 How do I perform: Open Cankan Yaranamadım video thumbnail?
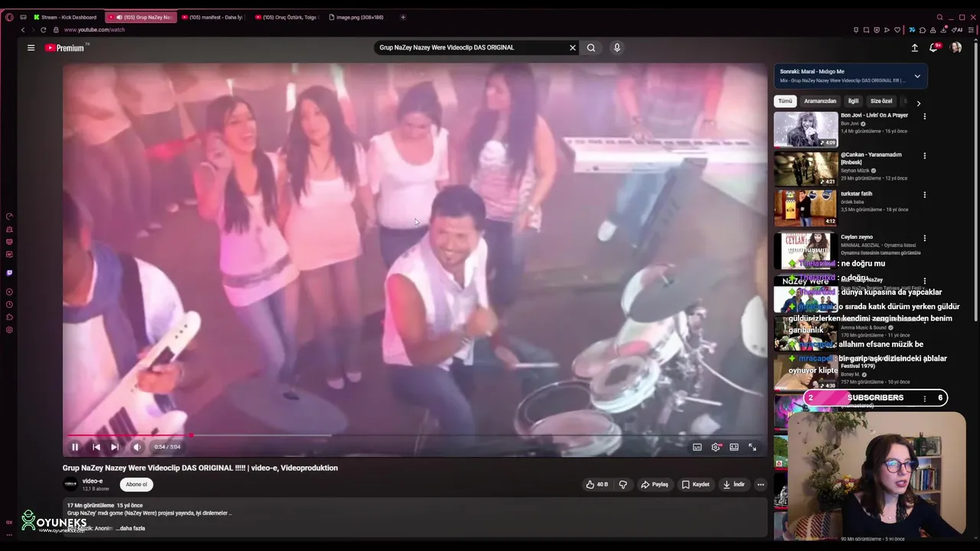click(x=805, y=168)
